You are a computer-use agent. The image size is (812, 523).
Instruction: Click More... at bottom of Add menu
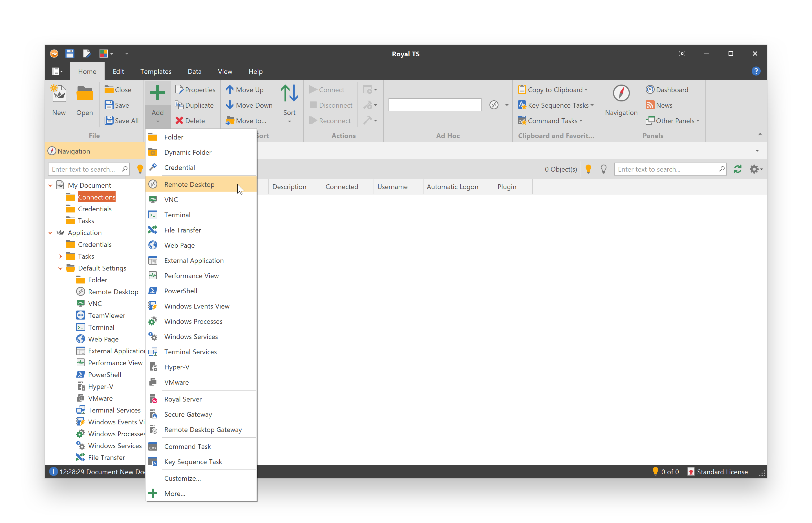pos(201,493)
